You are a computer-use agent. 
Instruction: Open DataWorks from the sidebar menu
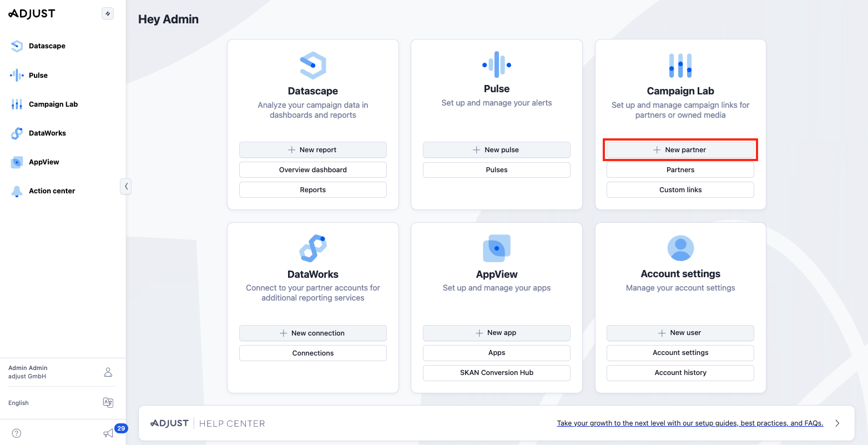(x=48, y=133)
